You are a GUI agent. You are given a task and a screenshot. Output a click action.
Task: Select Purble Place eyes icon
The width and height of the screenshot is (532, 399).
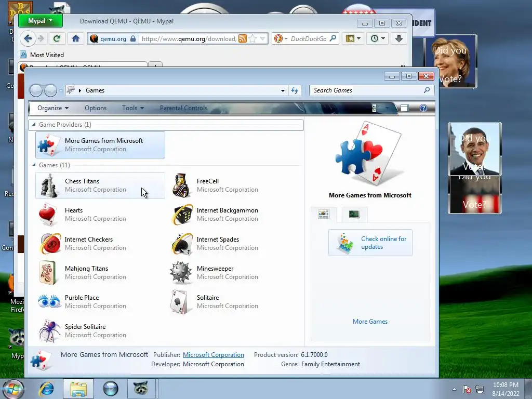point(49,301)
